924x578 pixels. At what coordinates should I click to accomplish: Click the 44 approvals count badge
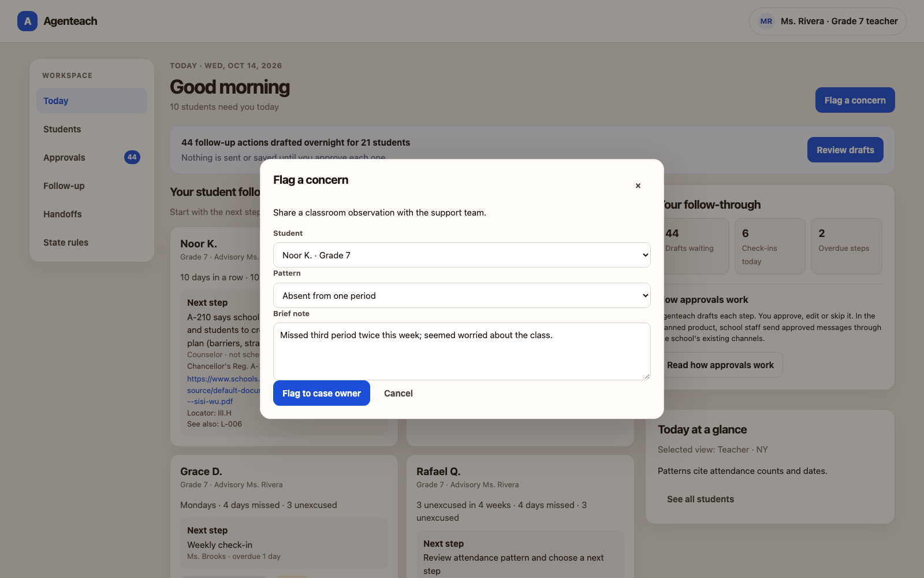click(x=132, y=157)
